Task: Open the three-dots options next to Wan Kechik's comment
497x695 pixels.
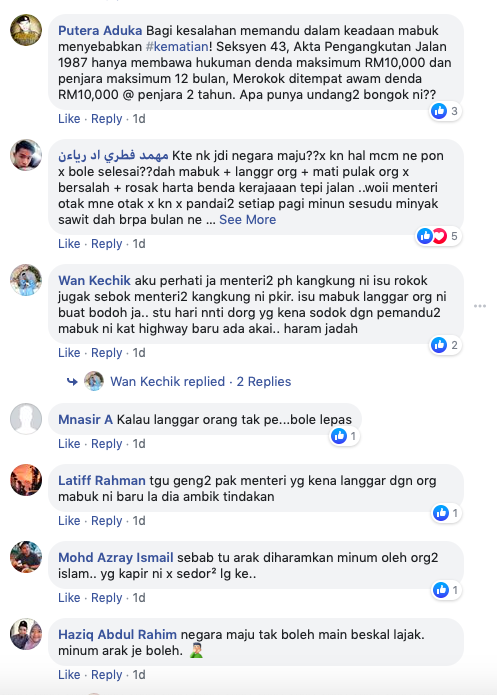Action: pyautogui.click(x=480, y=306)
